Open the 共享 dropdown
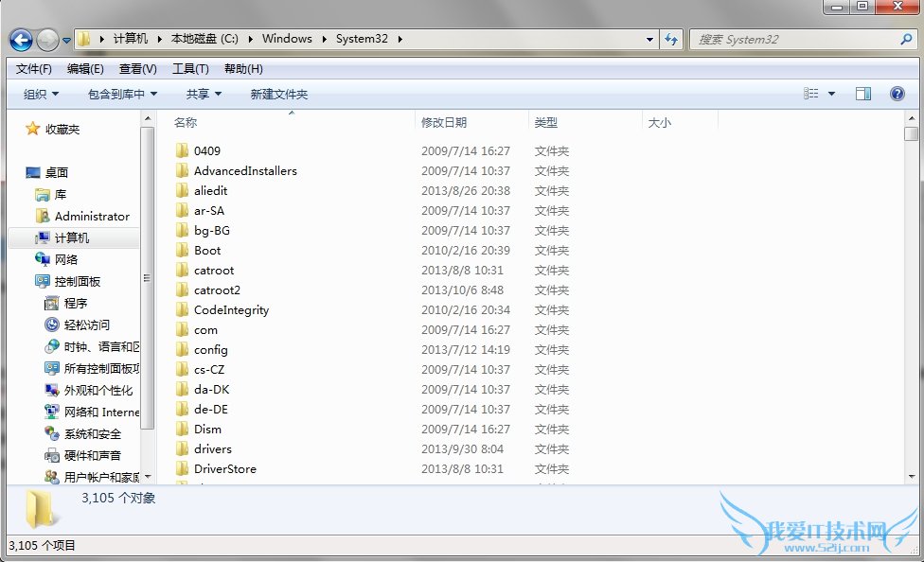Screen dimensions: 924x562 coord(204,95)
